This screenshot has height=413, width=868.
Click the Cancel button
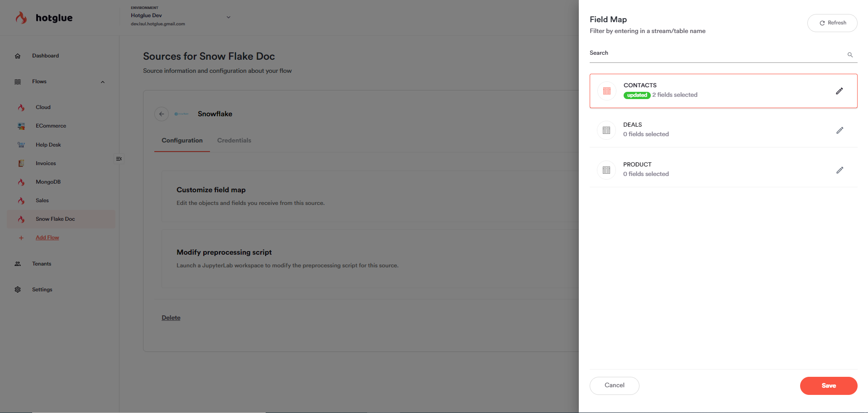click(x=614, y=385)
